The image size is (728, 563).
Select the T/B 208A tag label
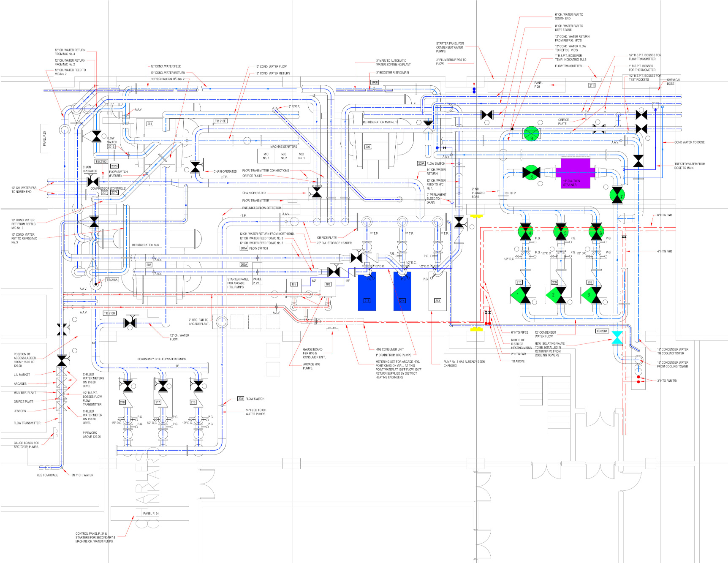(602, 331)
